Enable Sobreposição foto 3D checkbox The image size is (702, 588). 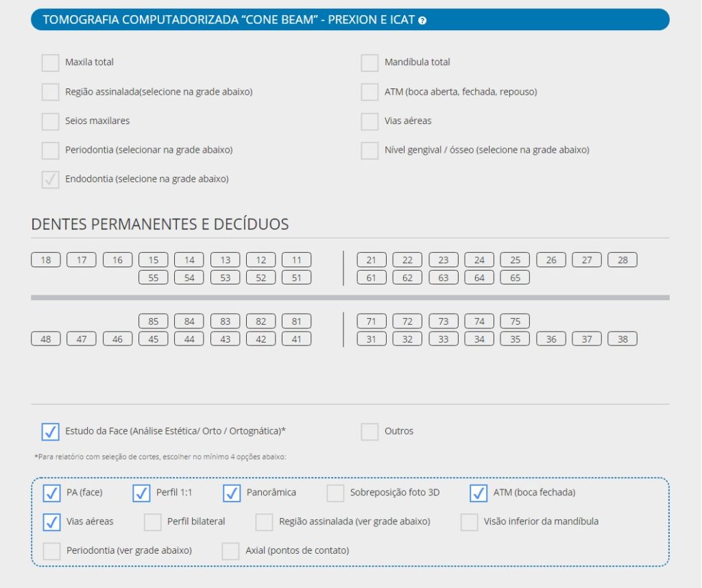335,493
